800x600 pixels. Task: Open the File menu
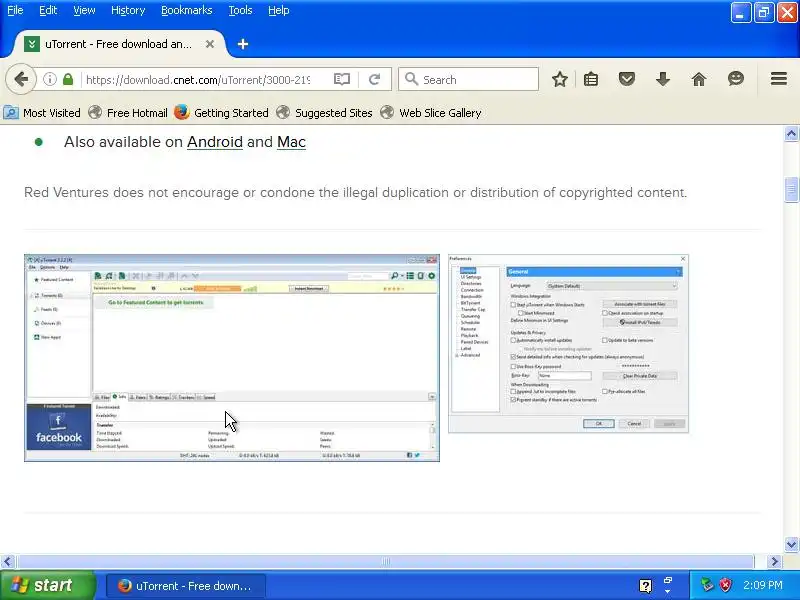15,10
